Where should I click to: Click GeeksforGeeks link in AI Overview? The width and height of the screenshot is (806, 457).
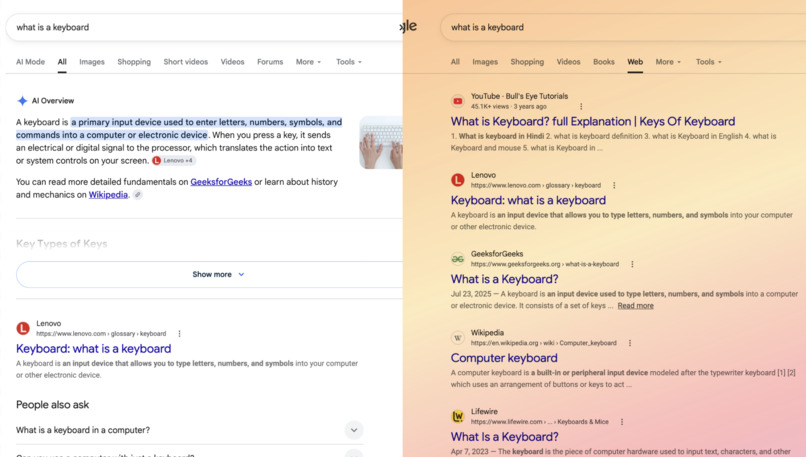[x=221, y=182]
